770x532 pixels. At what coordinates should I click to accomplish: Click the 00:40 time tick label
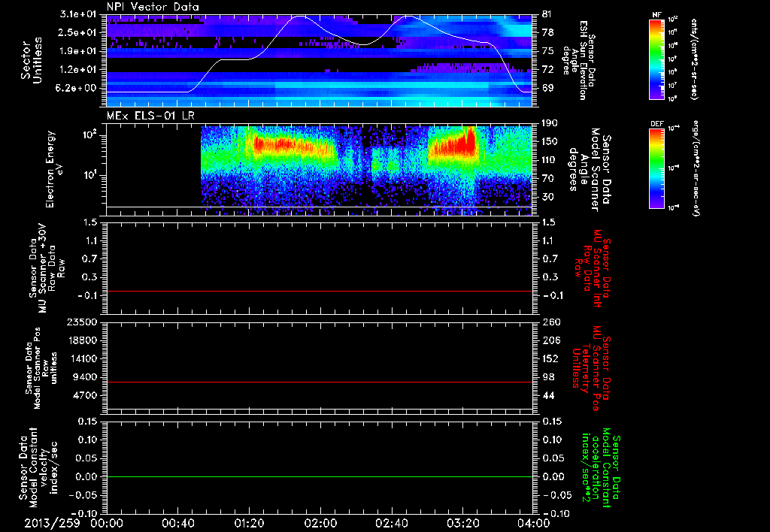pyautogui.click(x=177, y=523)
